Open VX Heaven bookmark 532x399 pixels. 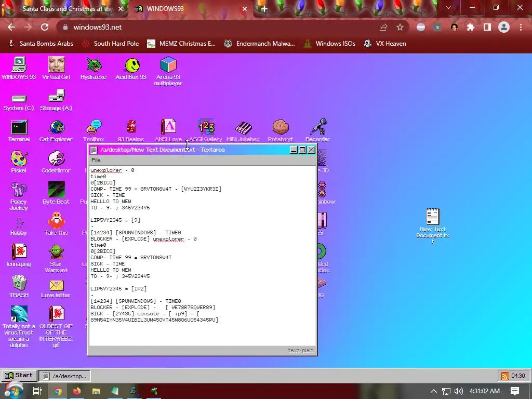click(x=385, y=44)
